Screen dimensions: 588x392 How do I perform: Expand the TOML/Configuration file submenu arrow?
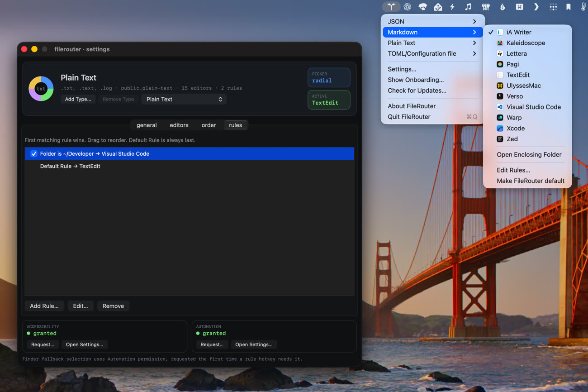click(474, 53)
